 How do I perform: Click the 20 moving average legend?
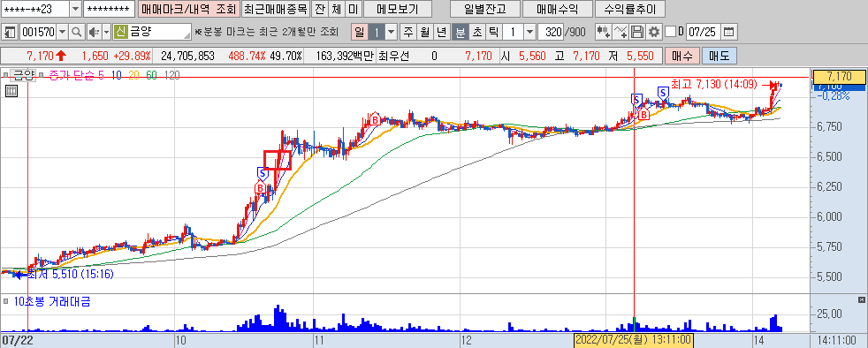(133, 75)
